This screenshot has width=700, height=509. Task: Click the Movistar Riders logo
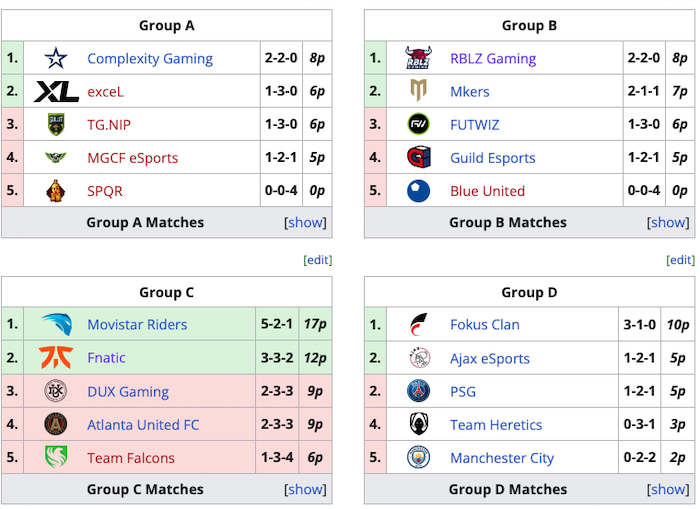[x=56, y=324]
